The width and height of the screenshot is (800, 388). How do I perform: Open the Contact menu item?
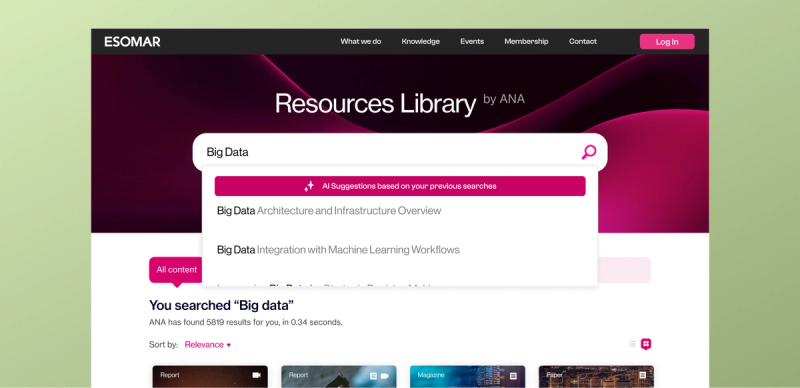(x=583, y=42)
